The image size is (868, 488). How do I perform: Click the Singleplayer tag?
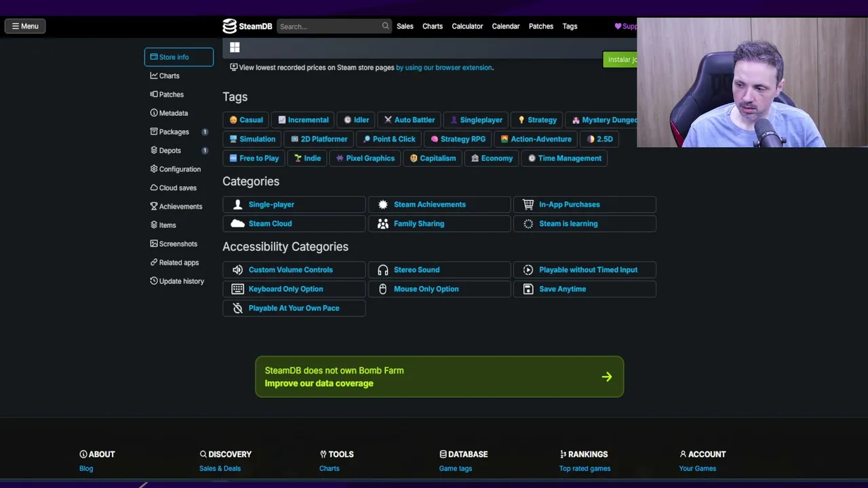[476, 120]
